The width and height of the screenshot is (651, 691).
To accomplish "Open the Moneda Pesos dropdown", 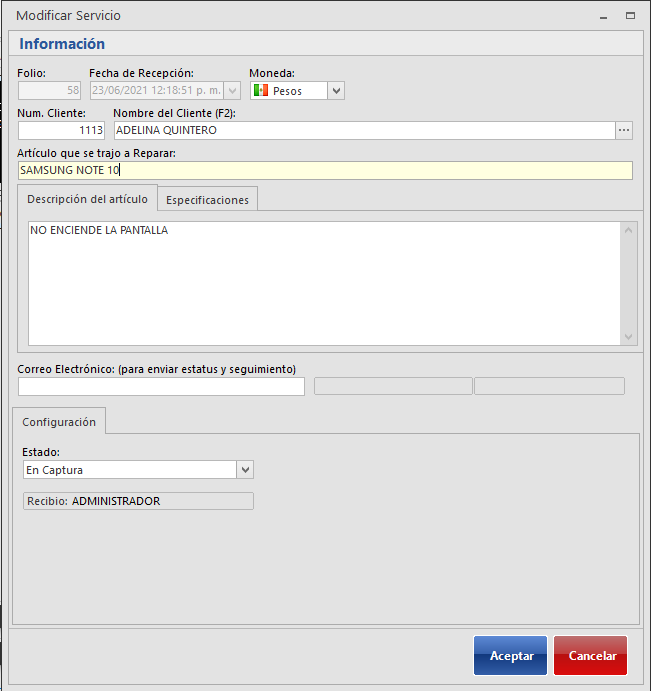I will tap(336, 91).
